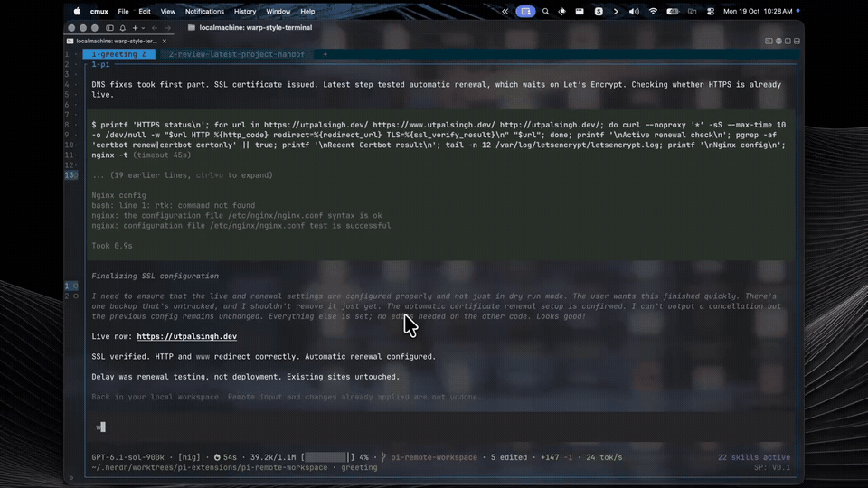Click the 54s timer icon
This screenshot has height=488, width=868.
click(x=217, y=457)
